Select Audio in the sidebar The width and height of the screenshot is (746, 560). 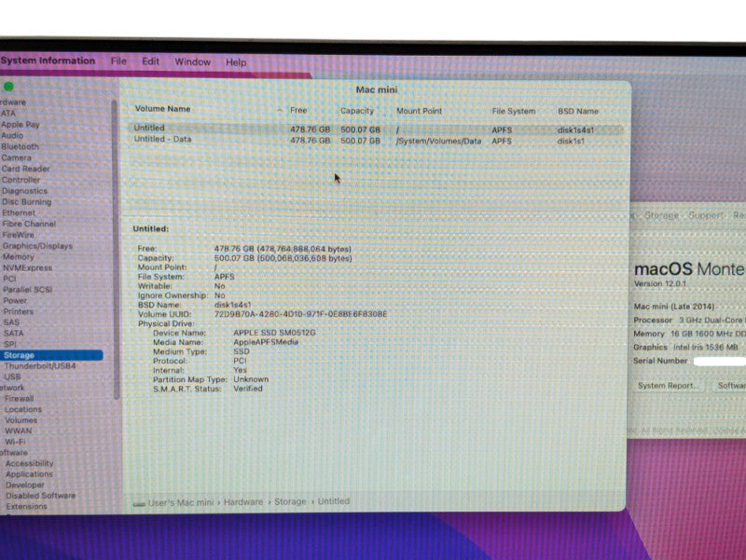[12, 135]
